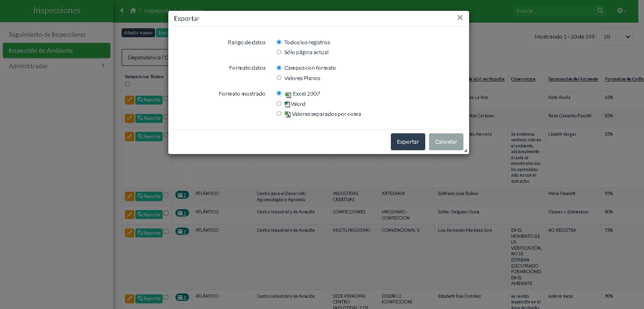The width and height of the screenshot is (644, 309).
Task: Click the comma-separated values file icon
Action: click(x=288, y=114)
